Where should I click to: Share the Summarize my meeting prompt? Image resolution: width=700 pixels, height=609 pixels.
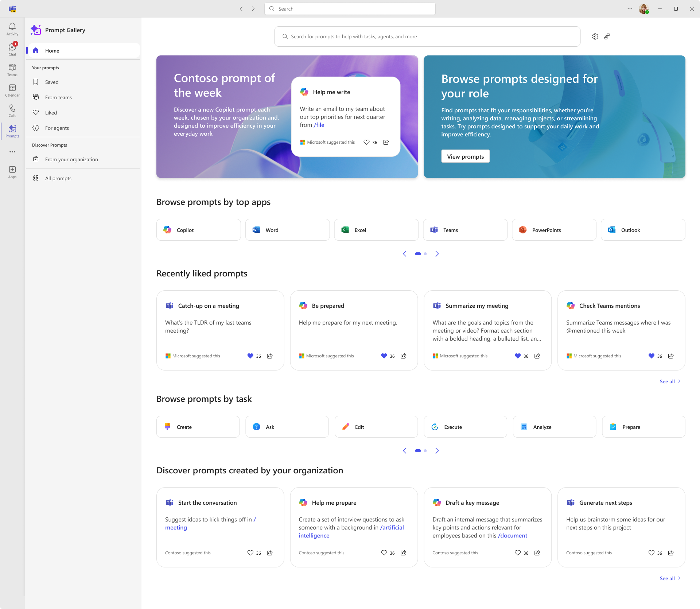coord(537,356)
